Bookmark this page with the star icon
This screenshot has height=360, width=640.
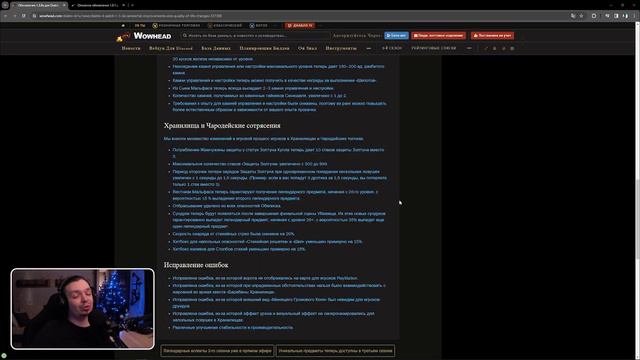pos(581,16)
